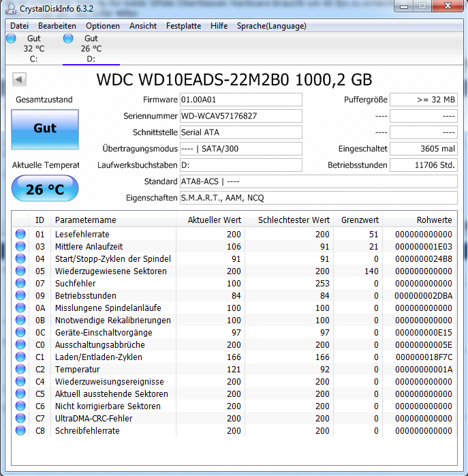Open the Bearbeiten menu

click(57, 26)
